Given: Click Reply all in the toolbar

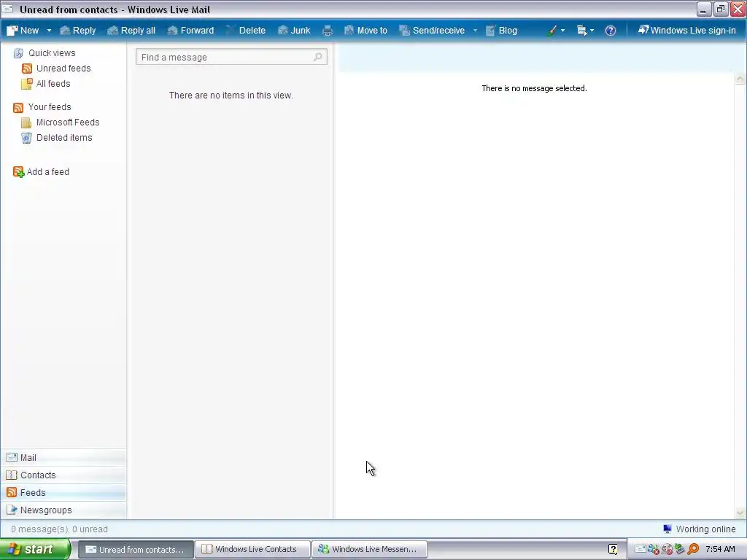Looking at the screenshot, I should point(131,31).
